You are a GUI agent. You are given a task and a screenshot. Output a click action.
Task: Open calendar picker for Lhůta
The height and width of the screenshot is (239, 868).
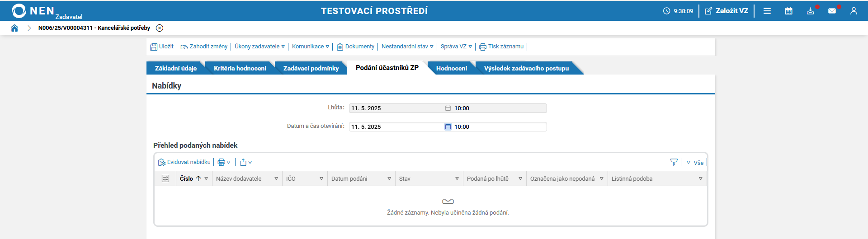pos(448,108)
